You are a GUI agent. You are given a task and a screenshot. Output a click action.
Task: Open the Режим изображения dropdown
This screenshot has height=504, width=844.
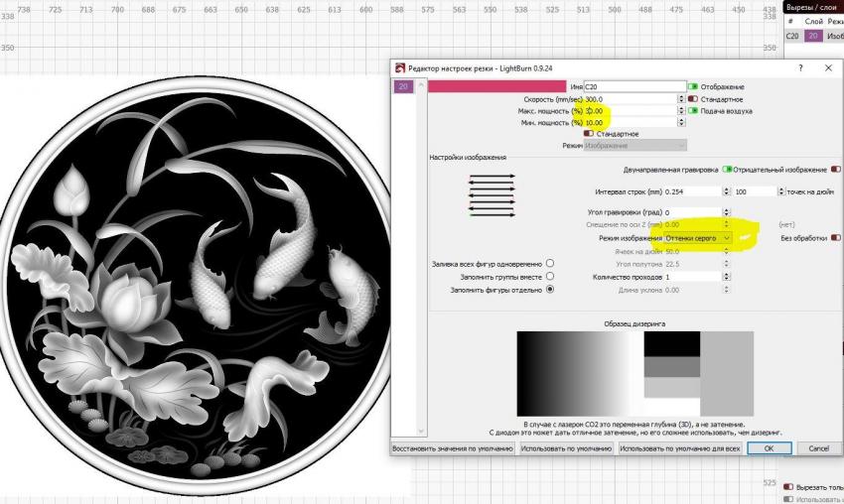pos(699,239)
